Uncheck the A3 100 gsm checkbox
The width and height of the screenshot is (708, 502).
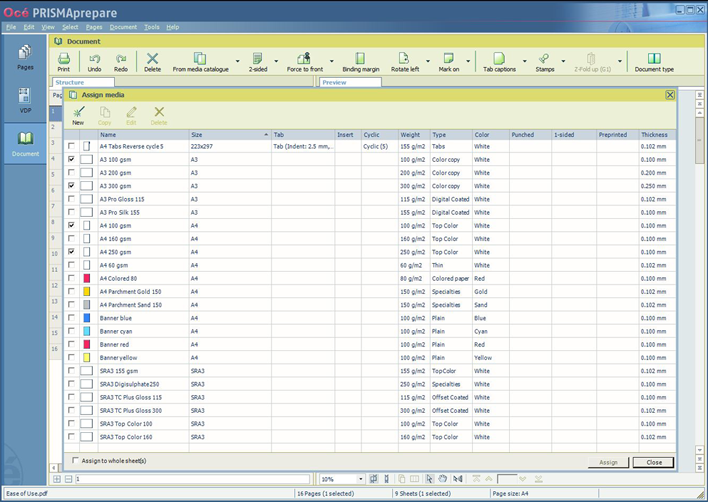coord(71,159)
